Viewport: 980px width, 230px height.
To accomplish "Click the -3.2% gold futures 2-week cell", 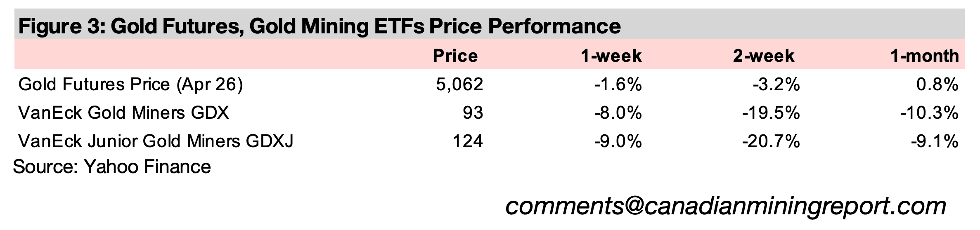I will [776, 84].
